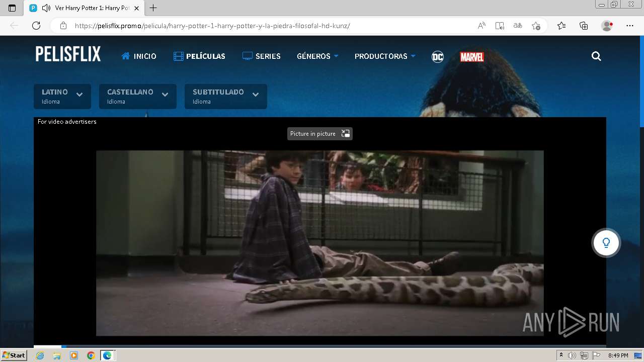Click the PELISFLIX logo
Viewport: 644px width, 362px height.
pos(68,54)
